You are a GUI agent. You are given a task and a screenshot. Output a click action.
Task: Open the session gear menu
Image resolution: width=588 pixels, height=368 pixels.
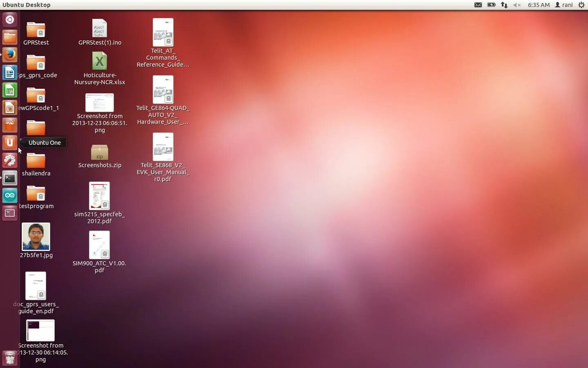coord(581,5)
